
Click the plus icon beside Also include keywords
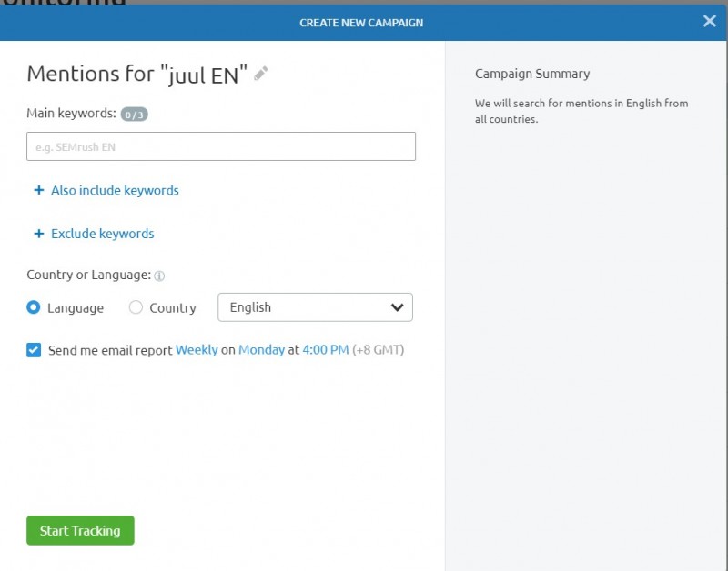[x=38, y=191]
